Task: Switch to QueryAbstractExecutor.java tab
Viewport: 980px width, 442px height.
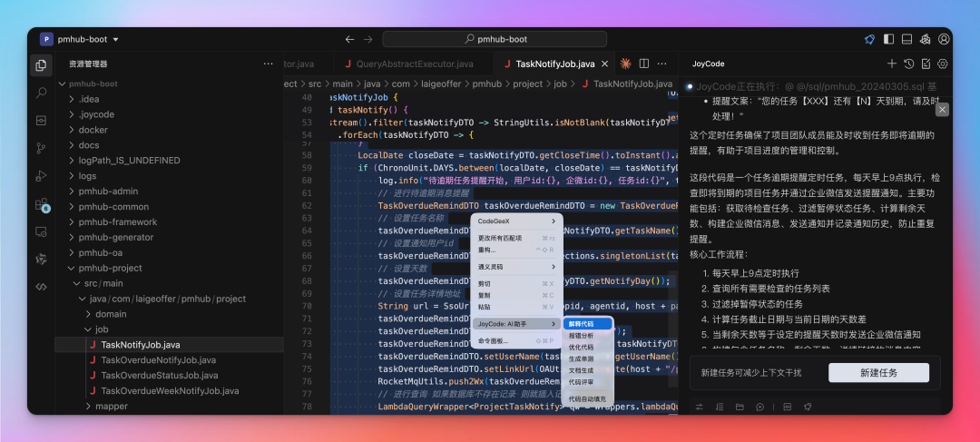Action: pyautogui.click(x=414, y=64)
